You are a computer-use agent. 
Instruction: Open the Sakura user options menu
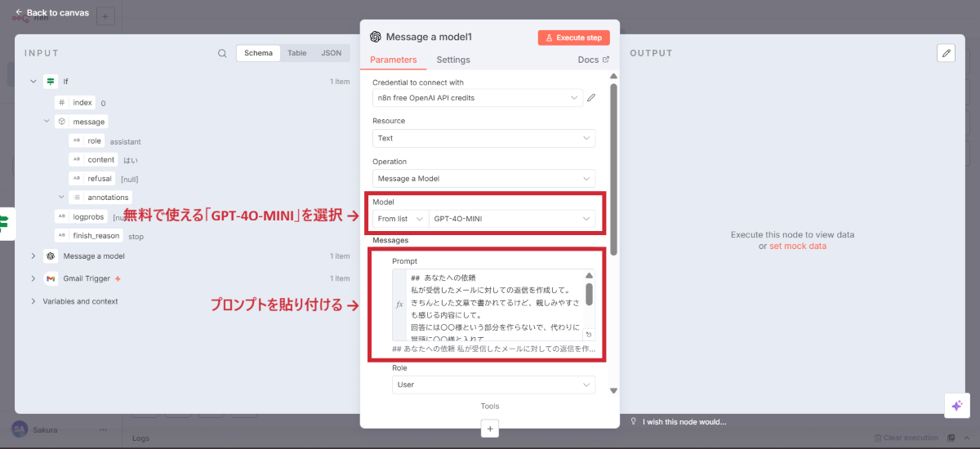tap(103, 429)
